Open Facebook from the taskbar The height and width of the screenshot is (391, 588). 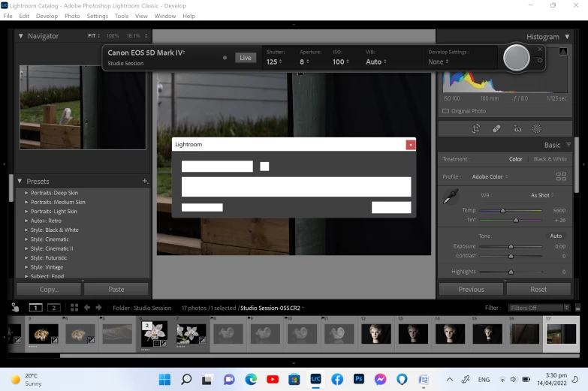coord(337,380)
